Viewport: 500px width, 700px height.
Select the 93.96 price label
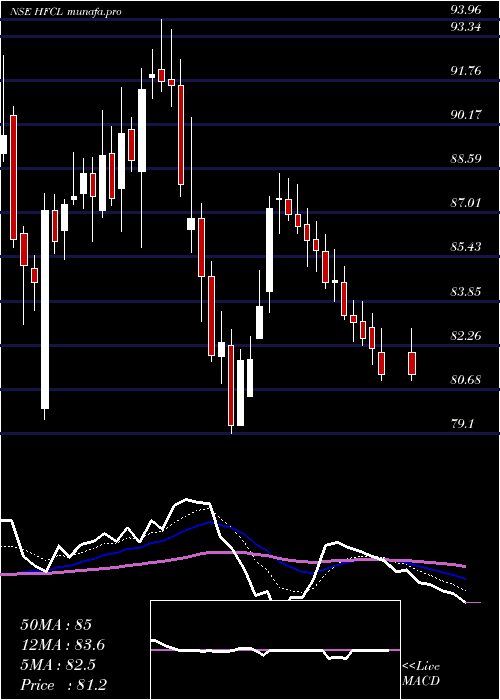(466, 9)
